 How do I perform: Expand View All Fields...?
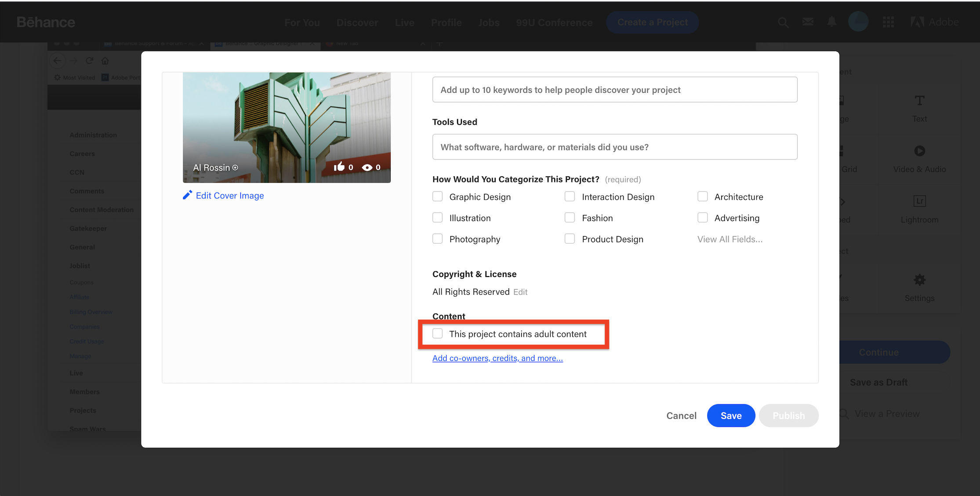[x=730, y=239]
